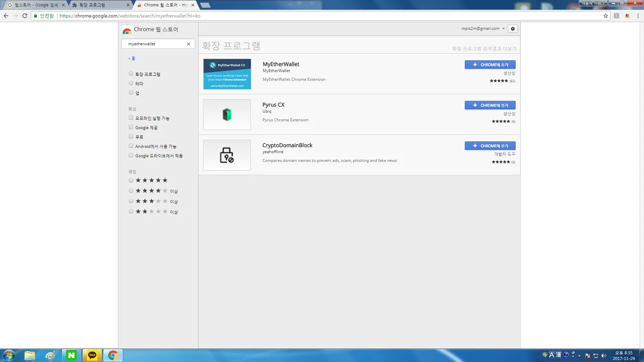This screenshot has height=362, width=644.
Task: Open CryptoDomainBlock extension title
Action: [x=287, y=145]
